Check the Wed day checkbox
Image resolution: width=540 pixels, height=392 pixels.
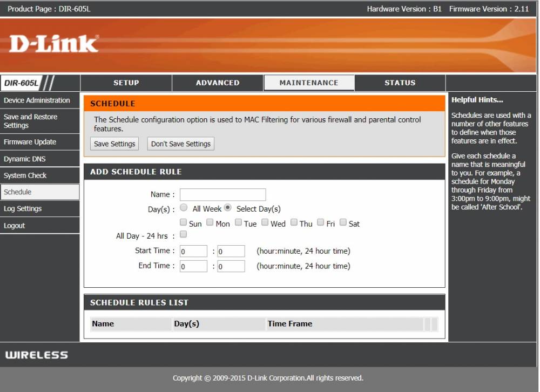[x=265, y=222]
